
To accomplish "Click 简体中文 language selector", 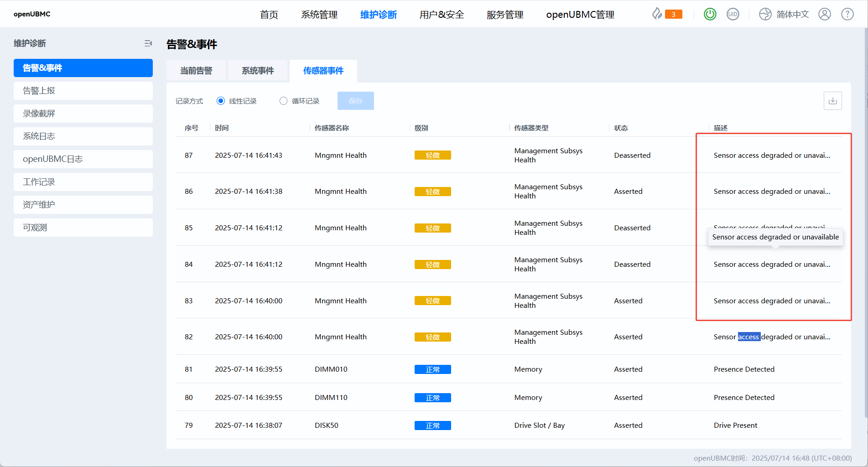I will (793, 15).
